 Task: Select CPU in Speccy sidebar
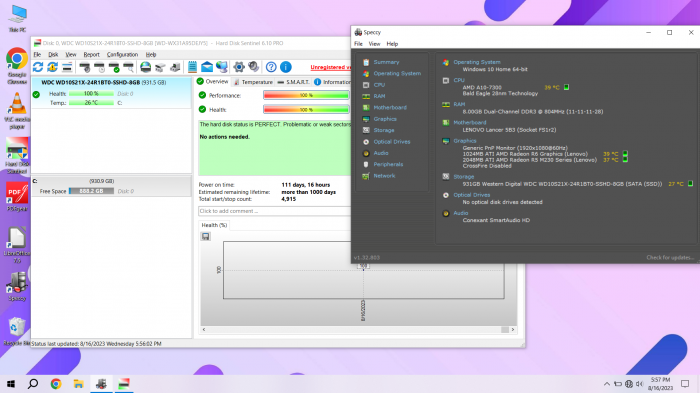click(x=379, y=85)
